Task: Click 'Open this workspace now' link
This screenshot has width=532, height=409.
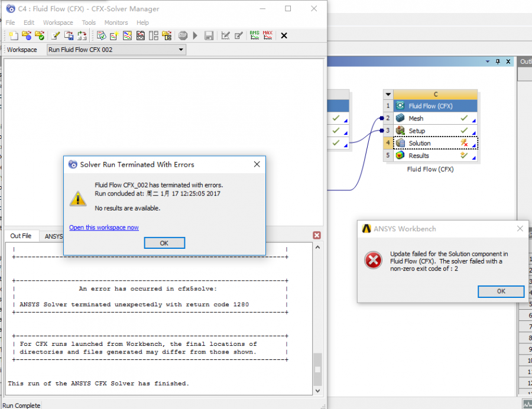Action: point(104,227)
